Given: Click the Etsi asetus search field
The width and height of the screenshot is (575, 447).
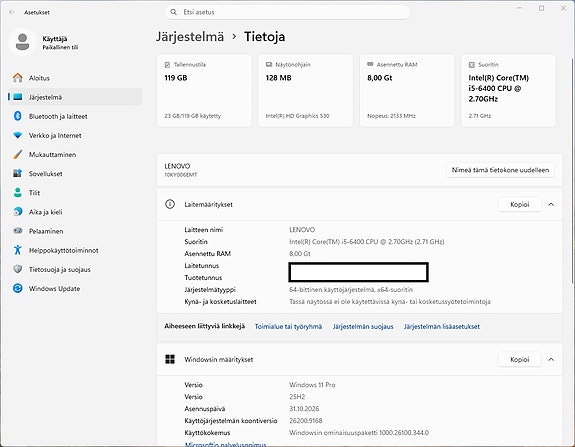Looking at the screenshot, I should (x=287, y=12).
